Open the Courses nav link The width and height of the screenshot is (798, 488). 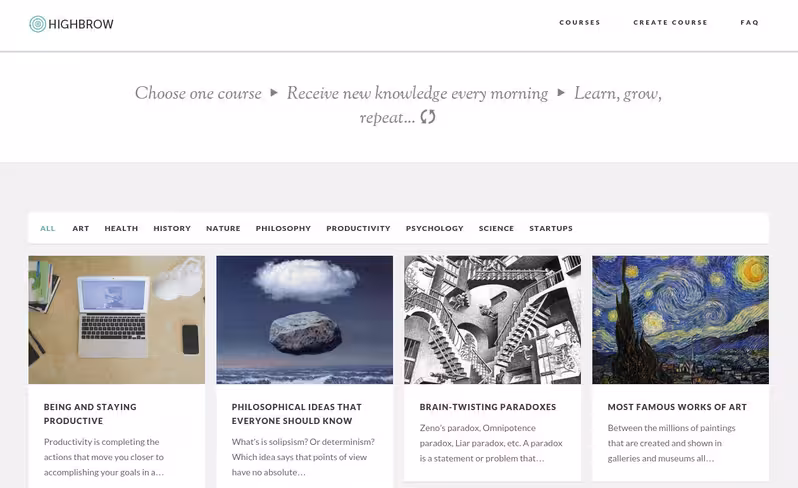pyautogui.click(x=580, y=22)
